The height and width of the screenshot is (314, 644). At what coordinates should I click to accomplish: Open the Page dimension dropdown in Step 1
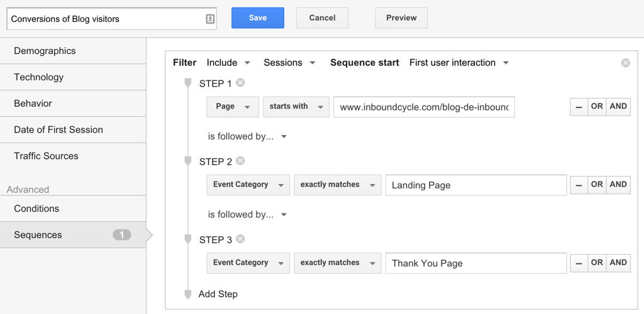233,107
